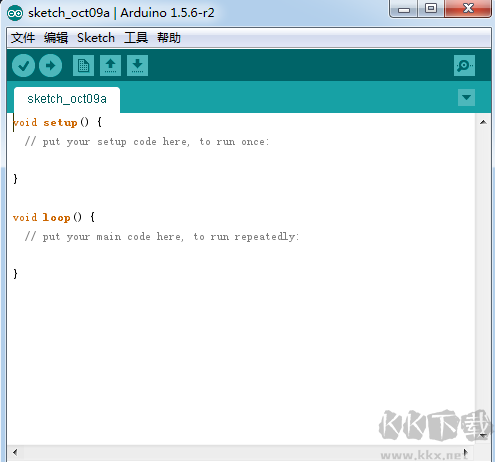Image resolution: width=495 pixels, height=462 pixels.
Task: Open the 文件 menu
Action: pos(23,38)
